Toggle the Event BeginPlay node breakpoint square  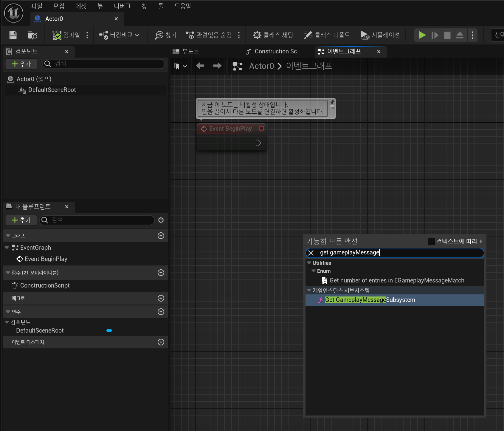tap(261, 128)
